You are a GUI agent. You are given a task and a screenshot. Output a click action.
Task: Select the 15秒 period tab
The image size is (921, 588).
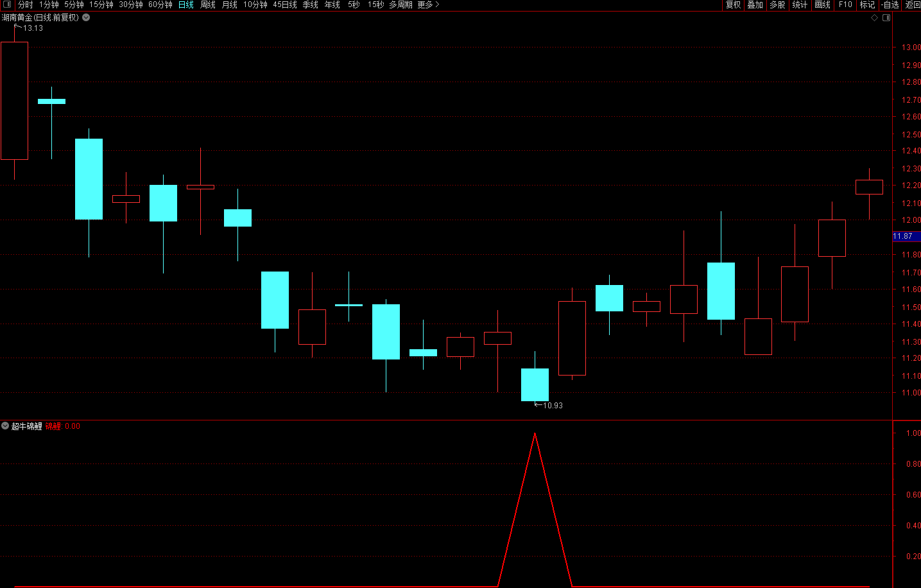pyautogui.click(x=376, y=4)
